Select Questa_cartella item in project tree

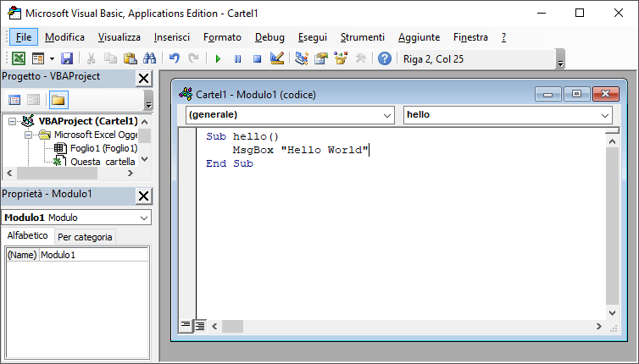(x=103, y=162)
